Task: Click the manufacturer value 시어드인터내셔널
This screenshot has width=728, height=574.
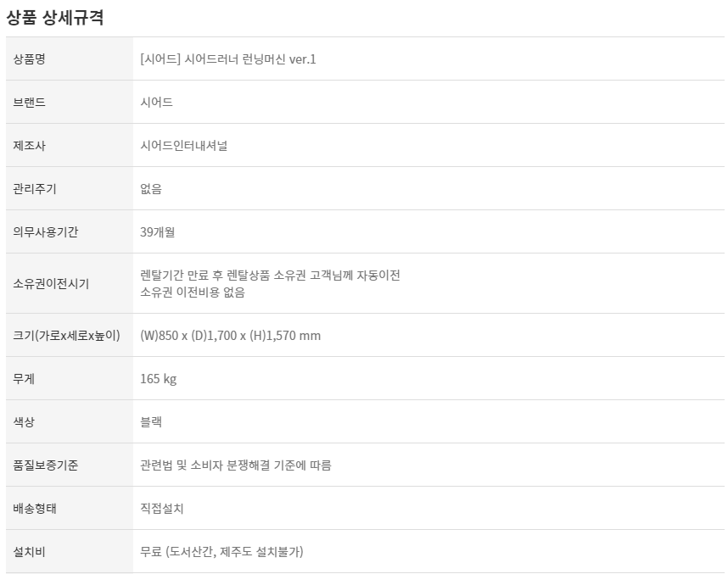Action: (184, 146)
